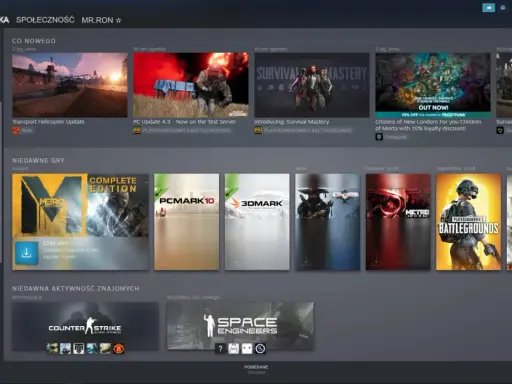The height and width of the screenshot is (384, 512).
Task: Click the NIEDAWNA AKTYWNOŚĆ ZNAJOMYCH heading
Action: (76, 289)
